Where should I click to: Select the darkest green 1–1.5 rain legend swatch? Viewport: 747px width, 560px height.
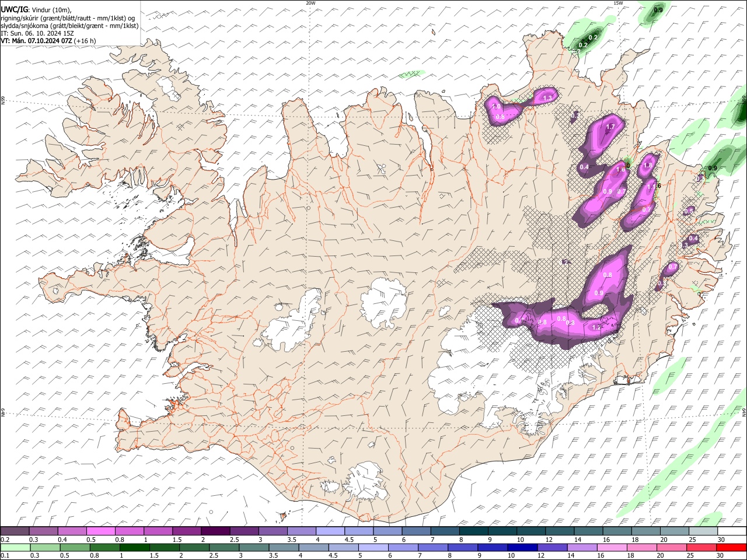pos(134,547)
